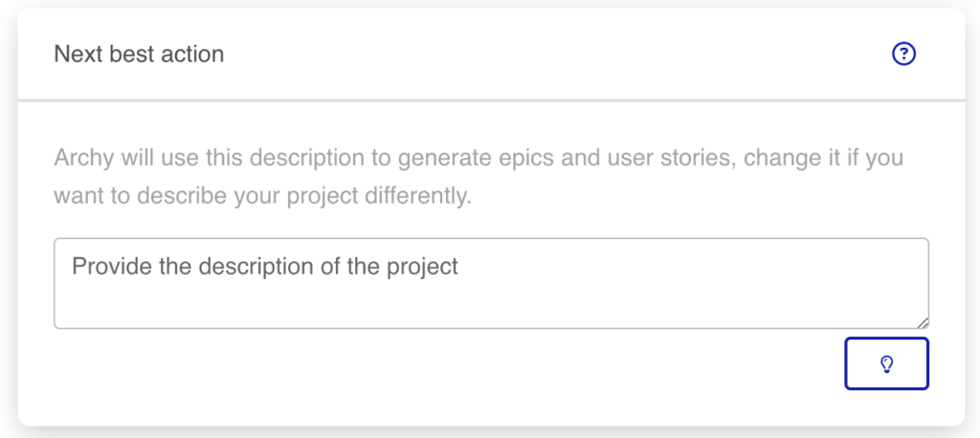Click the corner grip of the description field
Image resolution: width=980 pixels, height=438 pixels.
[x=924, y=323]
